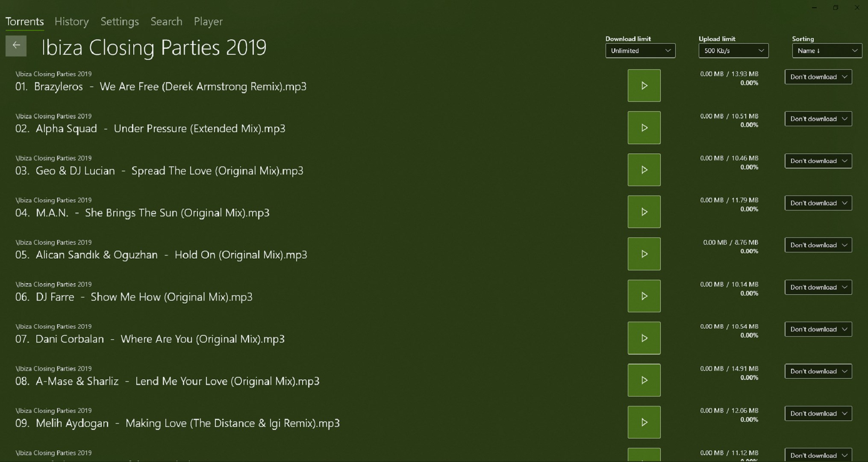Play track 07 Dani Corbalan Where Are You
This screenshot has height=462, width=868.
pos(644,338)
